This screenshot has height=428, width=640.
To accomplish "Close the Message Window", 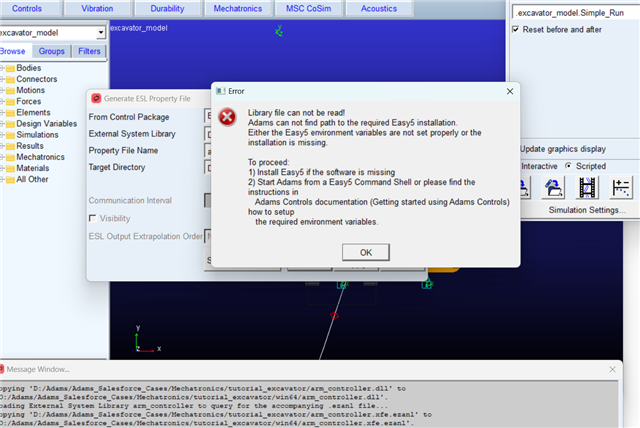I will pos(612,369).
